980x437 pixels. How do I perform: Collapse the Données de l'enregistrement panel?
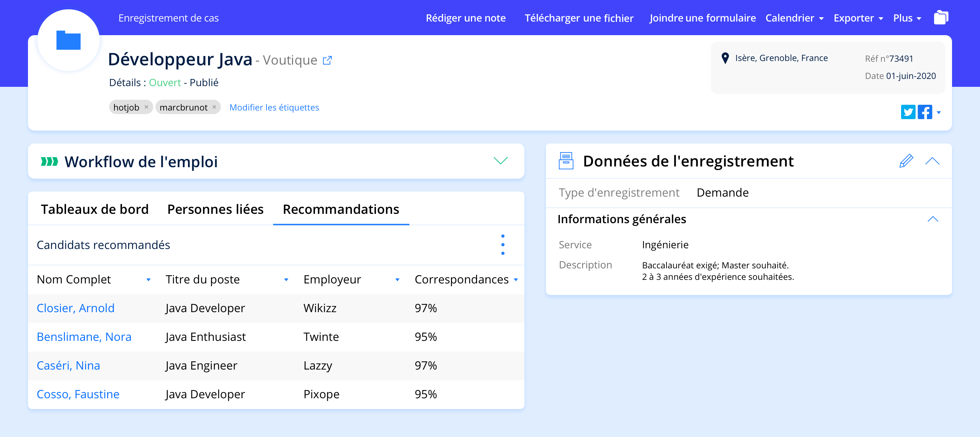point(932,161)
